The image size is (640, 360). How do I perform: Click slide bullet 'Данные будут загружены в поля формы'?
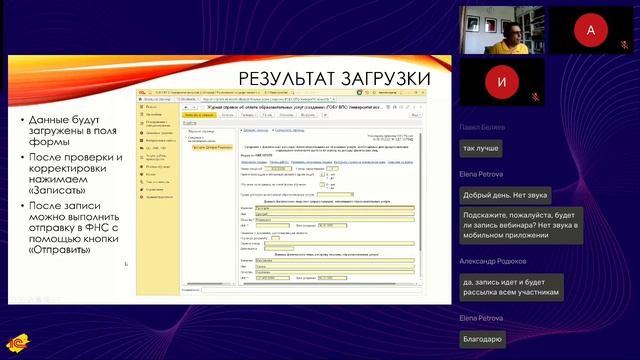73,131
